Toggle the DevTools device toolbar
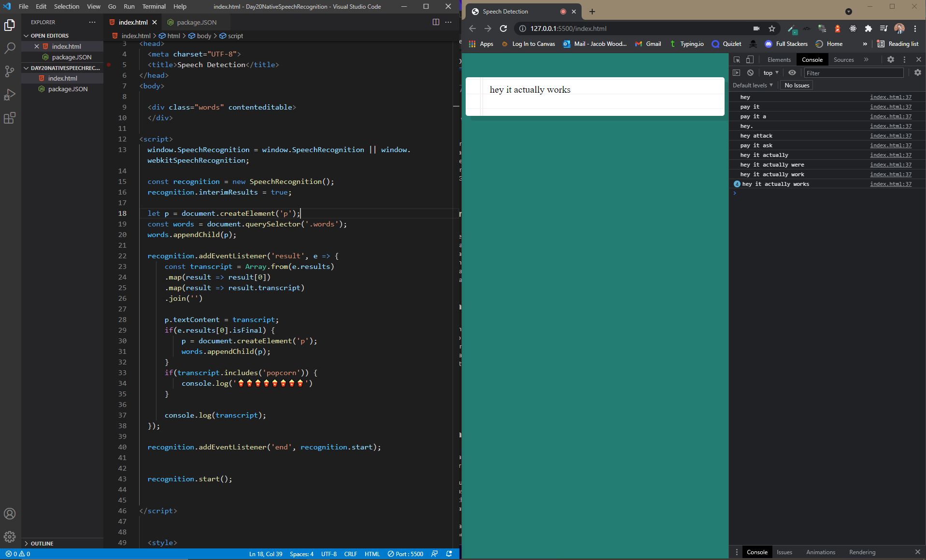 point(750,59)
